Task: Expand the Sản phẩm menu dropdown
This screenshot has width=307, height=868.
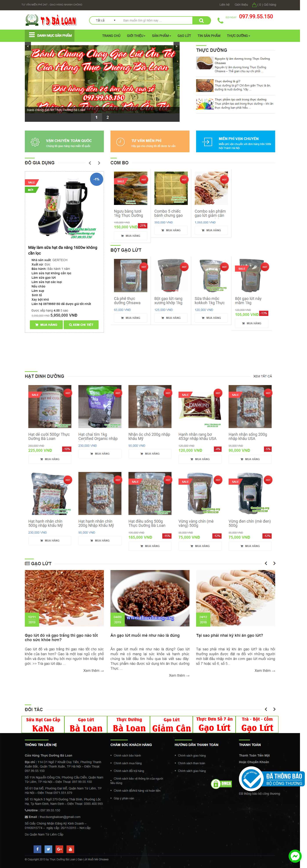Action: (x=161, y=36)
